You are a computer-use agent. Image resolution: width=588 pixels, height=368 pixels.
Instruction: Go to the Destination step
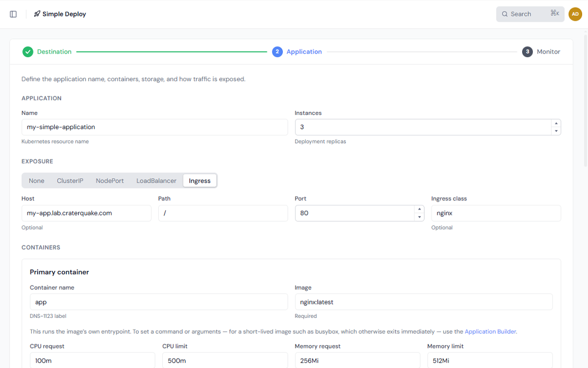click(54, 52)
